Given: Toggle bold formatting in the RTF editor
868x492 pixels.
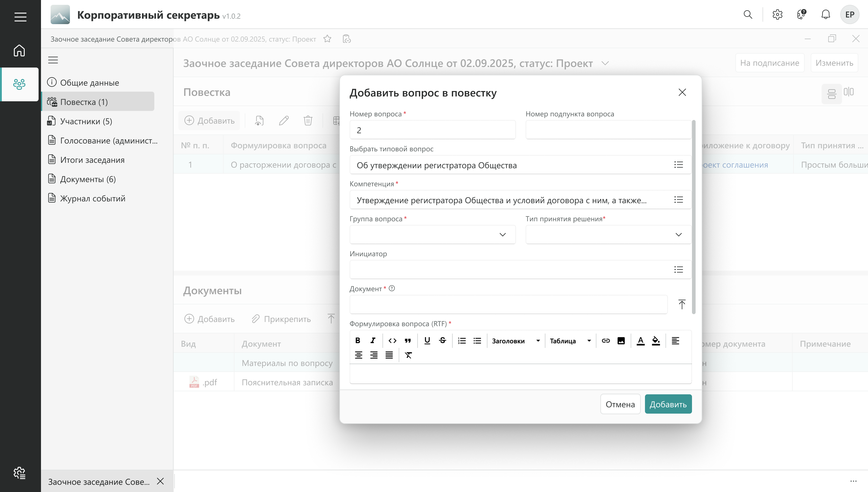Looking at the screenshot, I should pyautogui.click(x=358, y=341).
